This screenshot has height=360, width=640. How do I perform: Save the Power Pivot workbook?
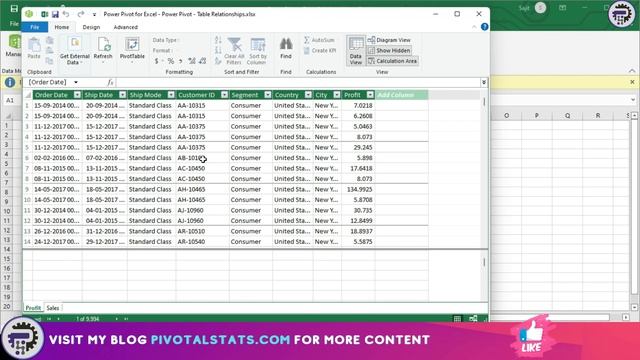[x=55, y=14]
